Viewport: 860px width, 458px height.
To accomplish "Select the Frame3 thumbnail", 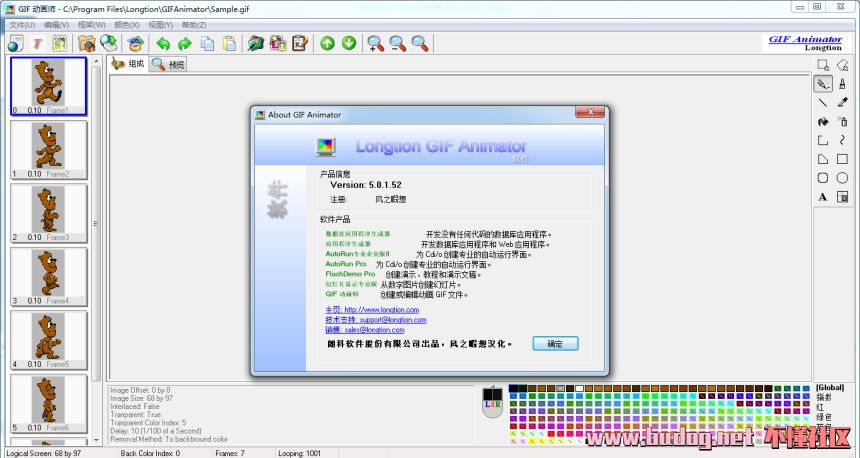I will point(47,210).
